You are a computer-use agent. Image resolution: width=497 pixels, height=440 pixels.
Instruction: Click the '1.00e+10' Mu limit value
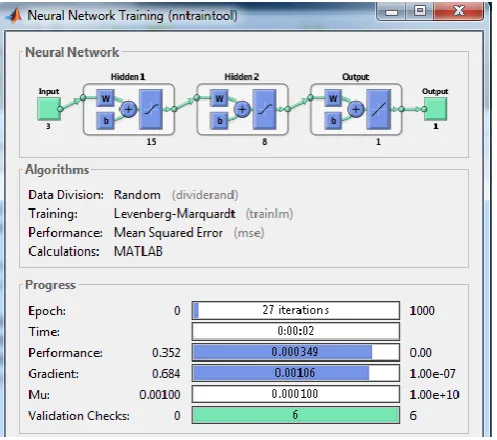coord(434,395)
